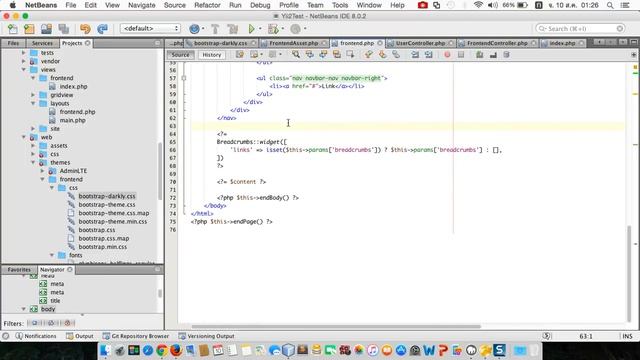Click the Clean and Build icon
Screen dimensions: 640x360
233,29
